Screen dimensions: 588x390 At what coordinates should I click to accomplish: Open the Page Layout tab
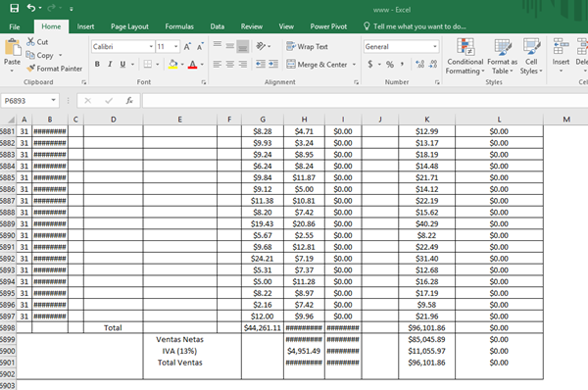pos(129,26)
